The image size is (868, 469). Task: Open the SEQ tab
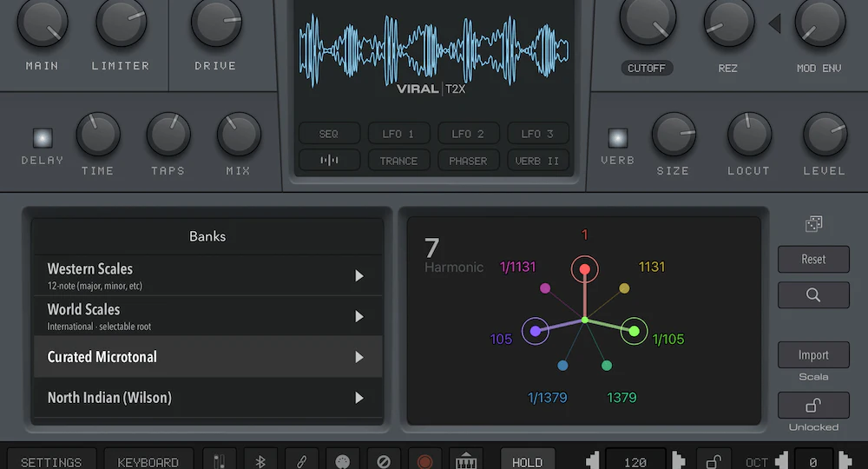[329, 134]
